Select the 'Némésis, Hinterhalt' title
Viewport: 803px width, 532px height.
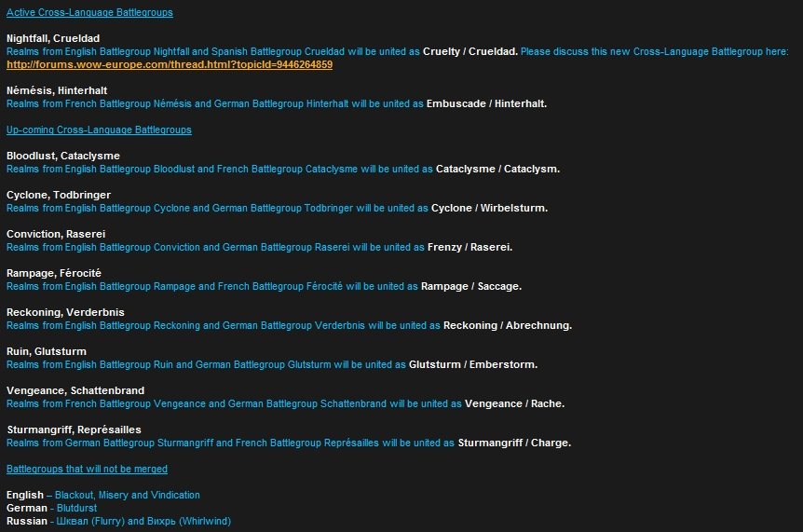57,90
